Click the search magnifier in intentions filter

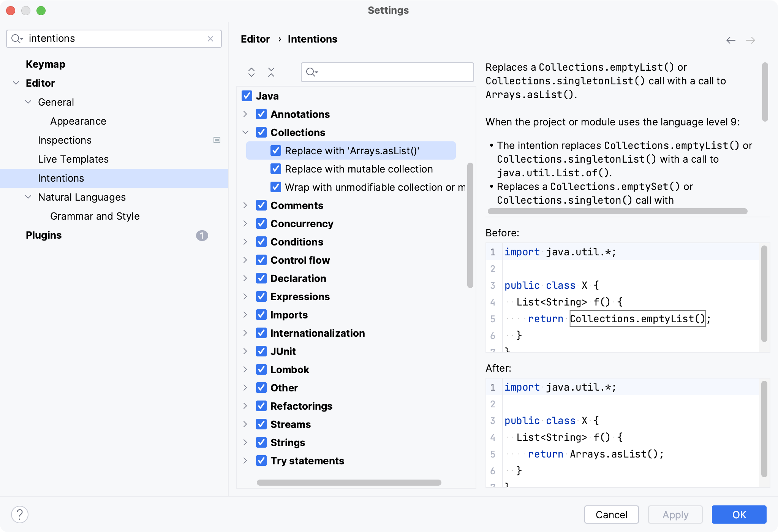point(312,72)
